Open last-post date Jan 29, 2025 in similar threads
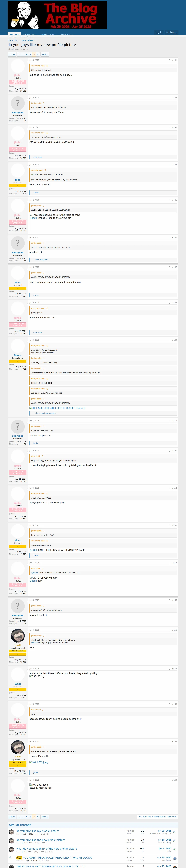Screen dimensions: 186x868 point(164,831)
